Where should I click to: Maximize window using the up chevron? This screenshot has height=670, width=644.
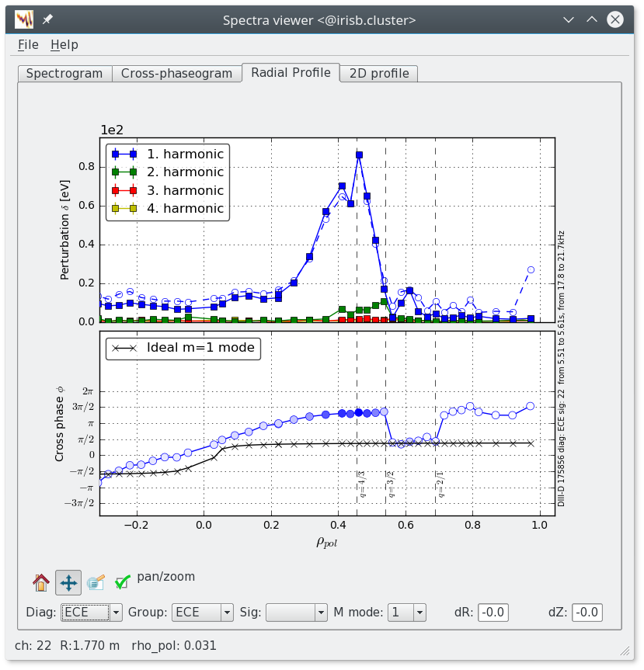pos(592,19)
